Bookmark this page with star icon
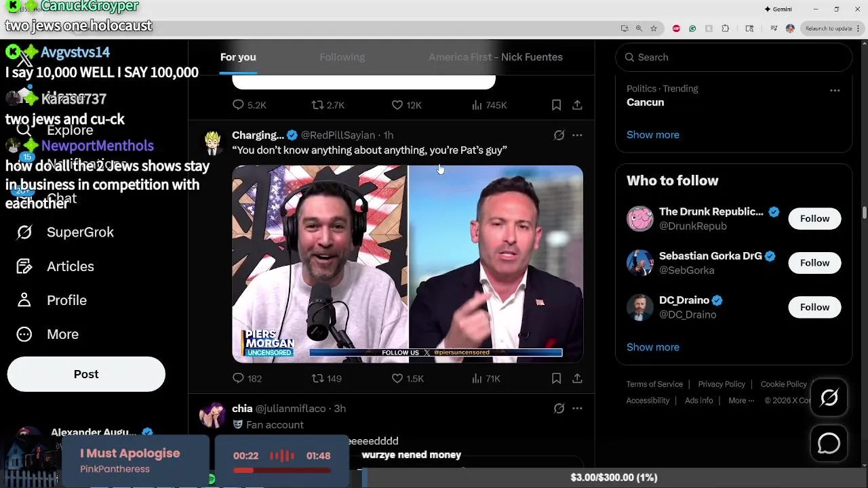This screenshot has width=868, height=488. tap(653, 28)
